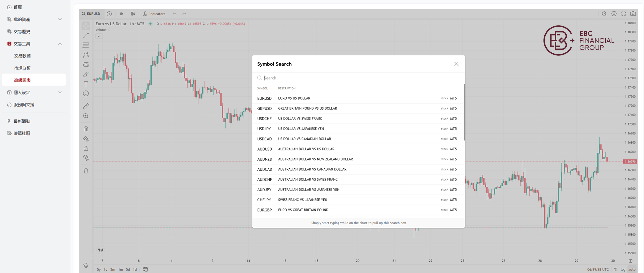Open the candlestick chart style menu

133,14
